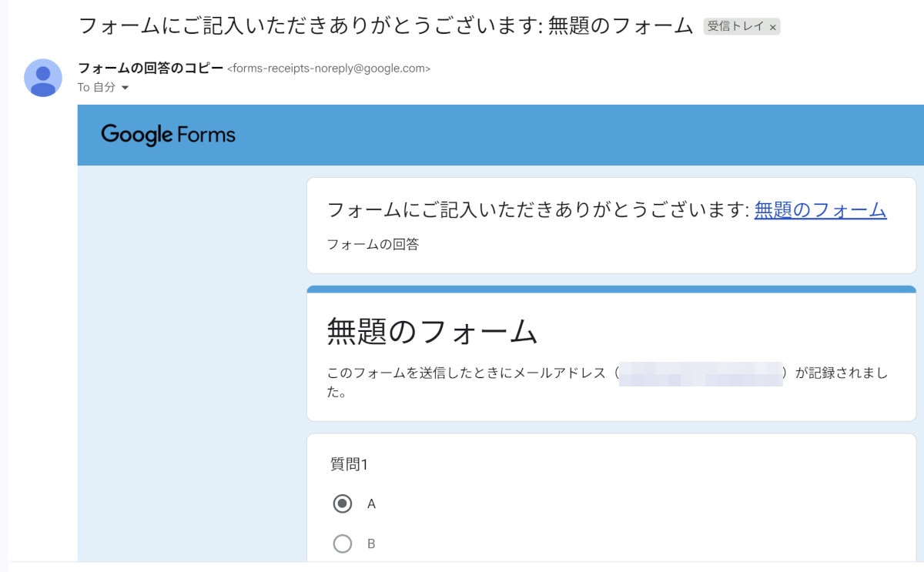Click the Google Forms logo
924x572 pixels.
pos(168,135)
